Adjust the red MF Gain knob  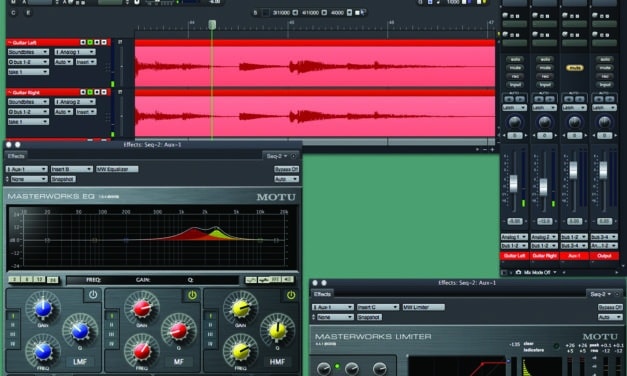tap(142, 308)
